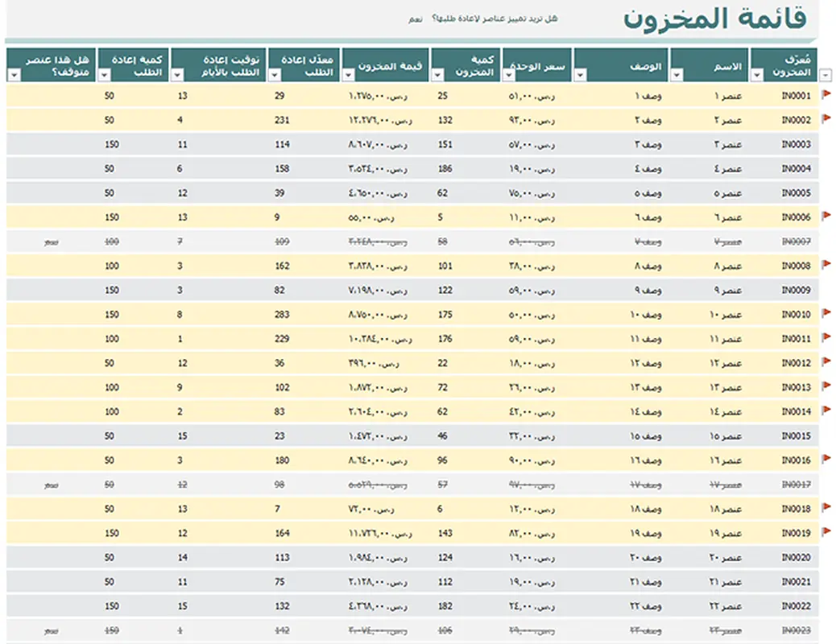
Task: Select the flag marker for row IN0006
Action: click(826, 216)
